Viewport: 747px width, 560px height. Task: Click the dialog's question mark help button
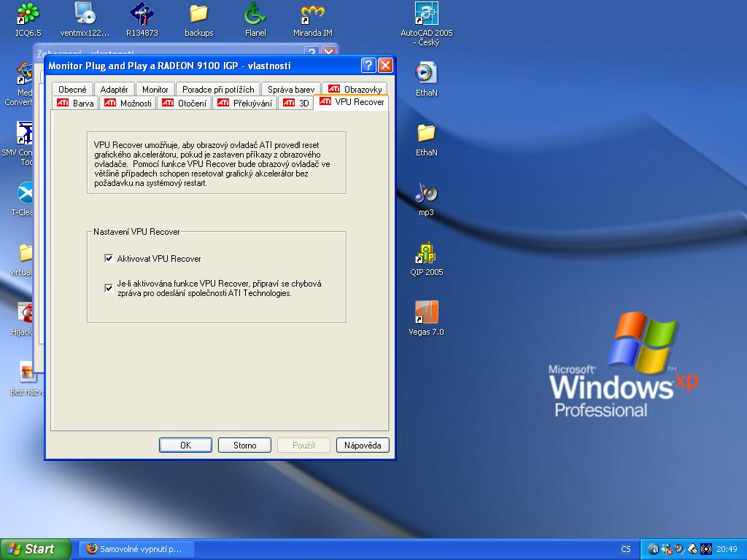368,65
